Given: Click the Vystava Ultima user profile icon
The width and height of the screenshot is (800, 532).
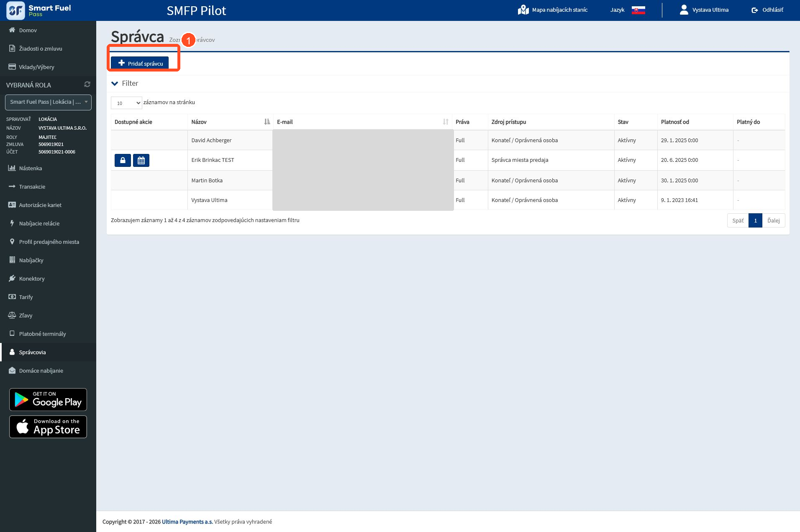Looking at the screenshot, I should (x=684, y=10).
